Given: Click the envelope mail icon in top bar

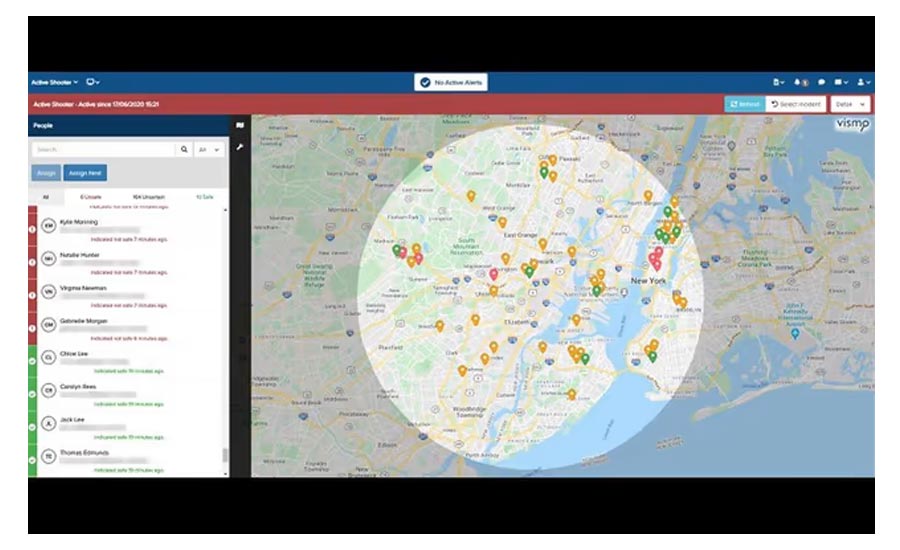Looking at the screenshot, I should 843,82.
